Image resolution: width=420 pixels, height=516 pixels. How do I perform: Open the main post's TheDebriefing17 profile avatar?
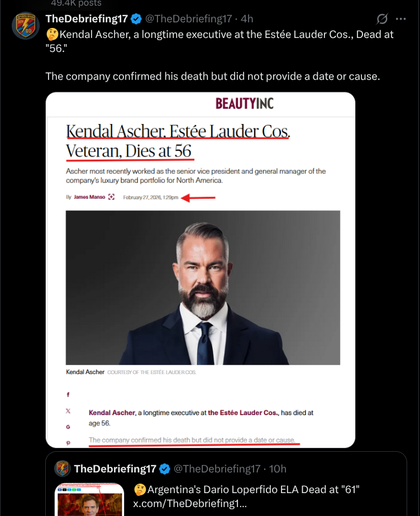click(25, 25)
